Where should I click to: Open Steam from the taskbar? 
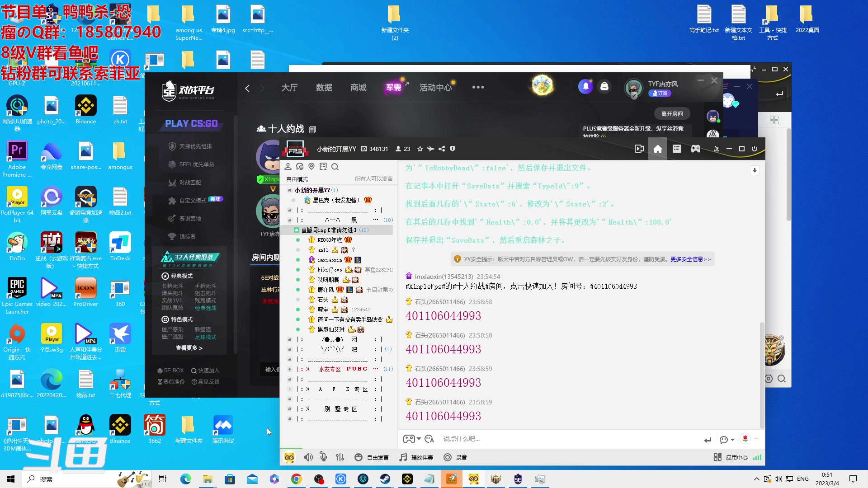click(x=385, y=479)
